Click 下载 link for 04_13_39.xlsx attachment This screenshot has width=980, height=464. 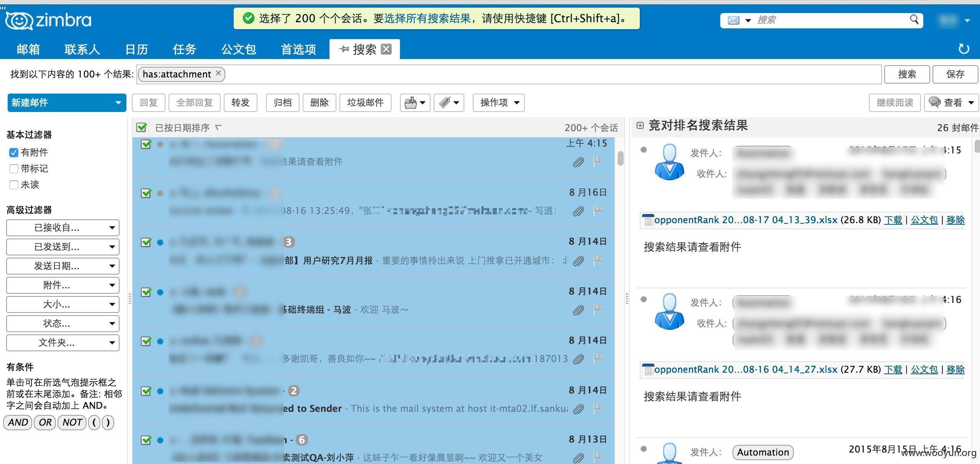[893, 220]
